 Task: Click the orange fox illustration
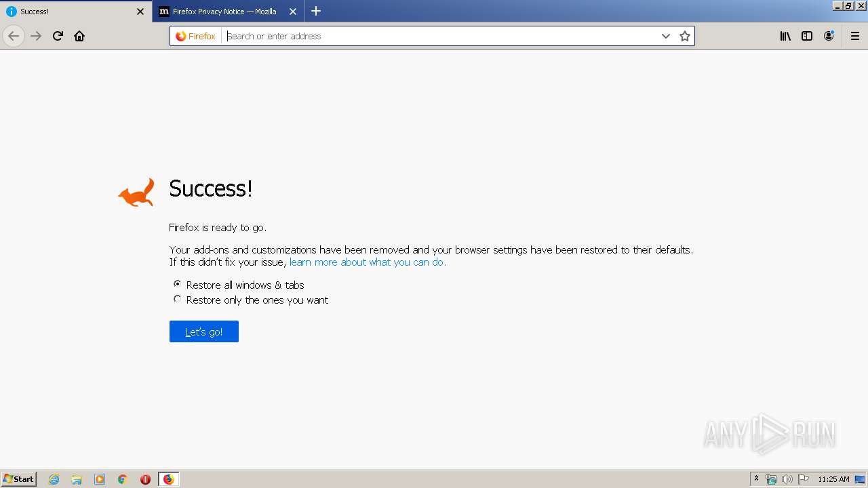click(136, 192)
